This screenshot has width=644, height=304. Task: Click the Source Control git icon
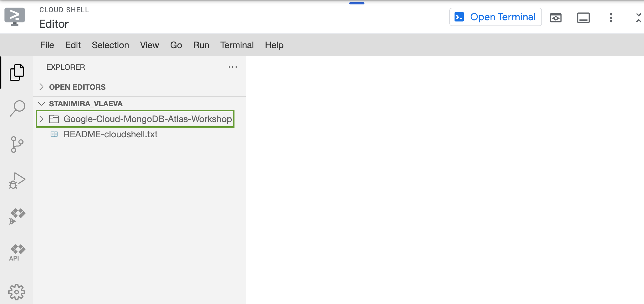click(x=16, y=145)
